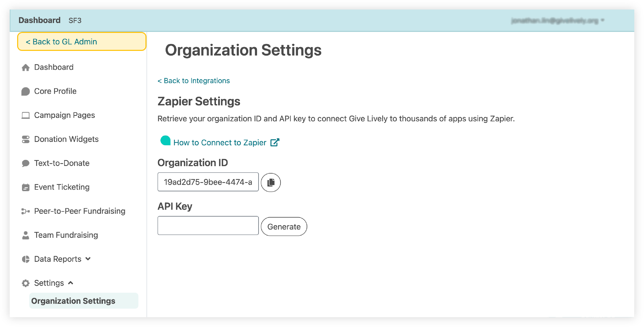
Task: Click the Core Profile sidebar icon
Action: point(25,91)
